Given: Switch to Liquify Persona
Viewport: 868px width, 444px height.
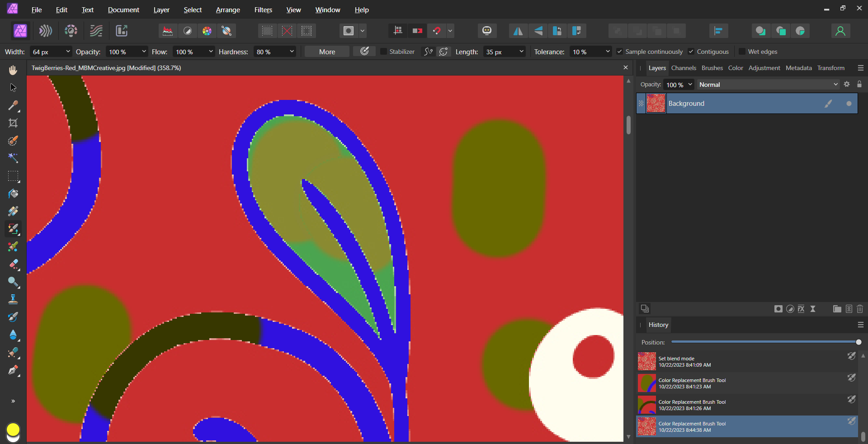Looking at the screenshot, I should pyautogui.click(x=46, y=31).
